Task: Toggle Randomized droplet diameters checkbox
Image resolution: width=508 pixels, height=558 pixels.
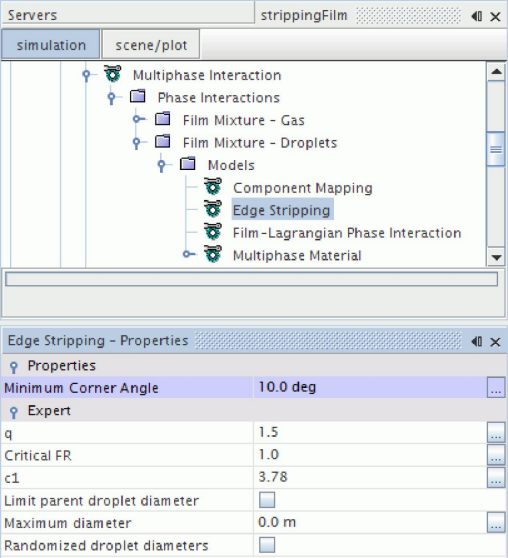Action: (x=267, y=545)
